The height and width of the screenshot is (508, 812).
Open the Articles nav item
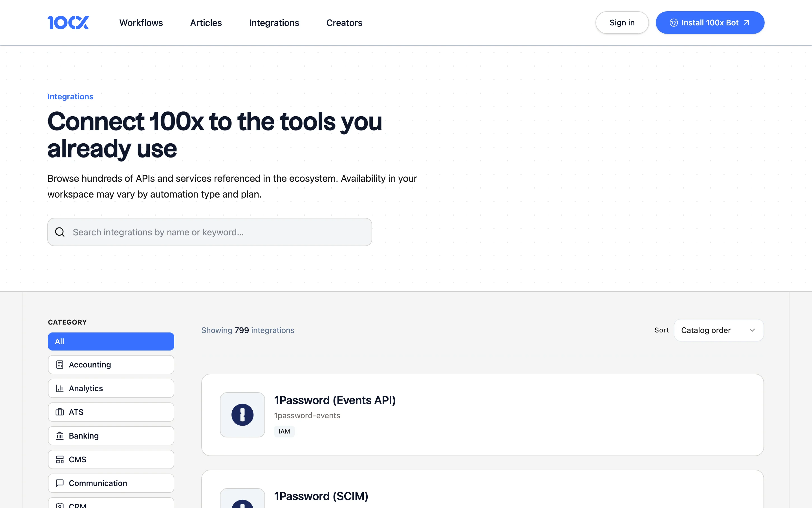[x=206, y=23]
